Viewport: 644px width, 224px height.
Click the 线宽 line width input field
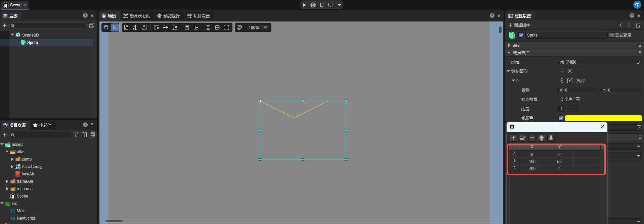[568, 109]
